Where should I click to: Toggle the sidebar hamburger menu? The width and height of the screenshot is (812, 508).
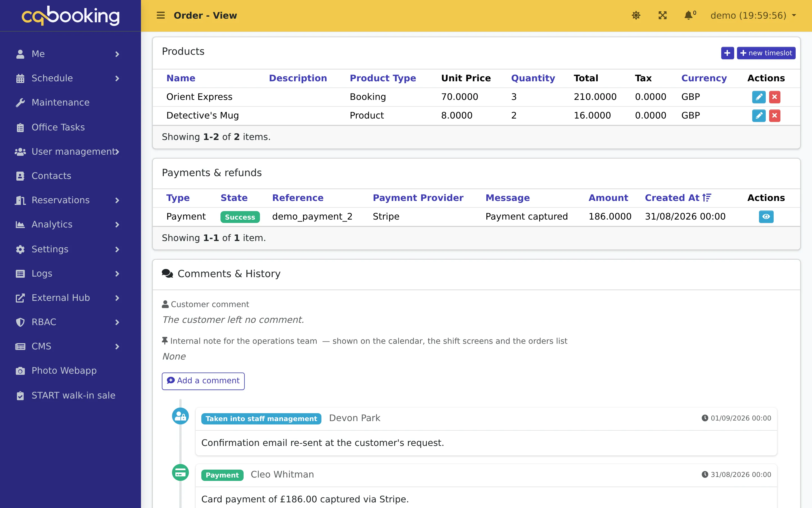click(x=161, y=16)
